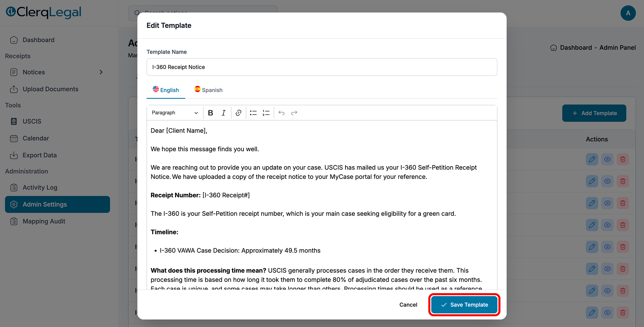Screen dimensions: 644x327
Task: Cancel editing the template
Action: point(408,305)
